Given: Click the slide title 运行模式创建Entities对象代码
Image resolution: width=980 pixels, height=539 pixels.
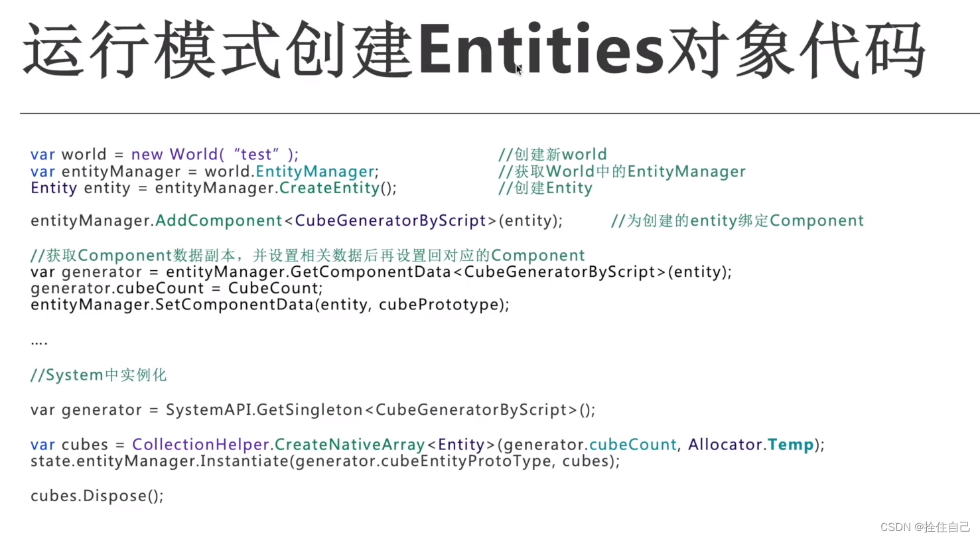Looking at the screenshot, I should click(x=473, y=50).
